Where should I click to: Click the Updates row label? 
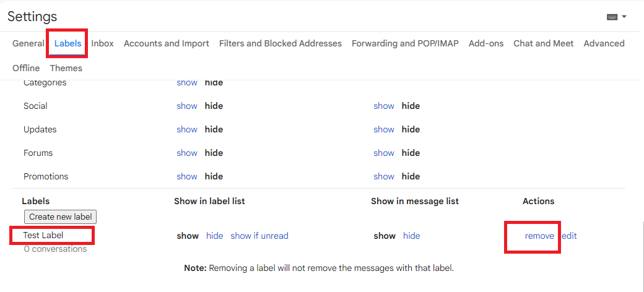pos(40,129)
